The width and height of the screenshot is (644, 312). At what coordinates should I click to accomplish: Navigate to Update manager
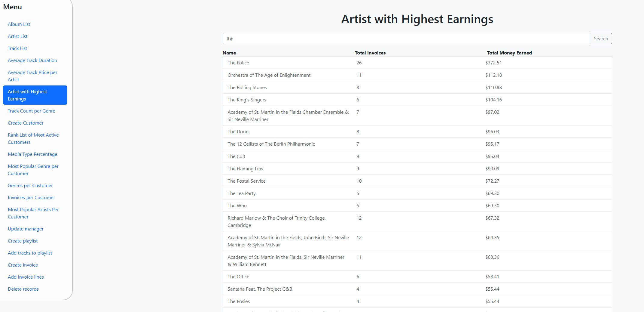point(26,229)
